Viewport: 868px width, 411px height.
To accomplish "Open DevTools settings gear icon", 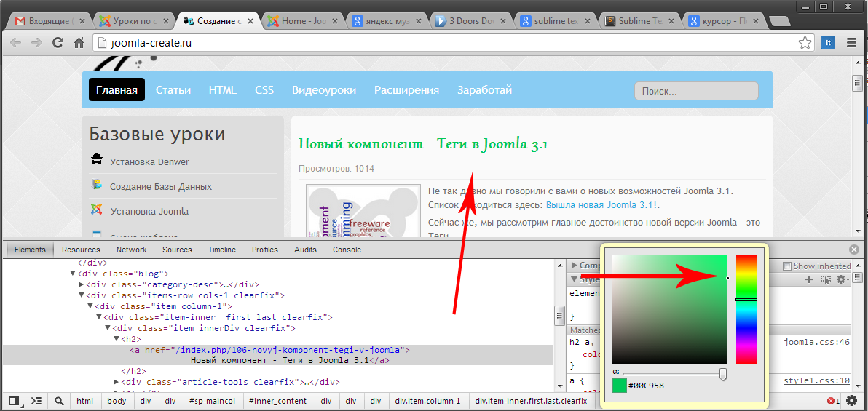I will click(x=851, y=401).
